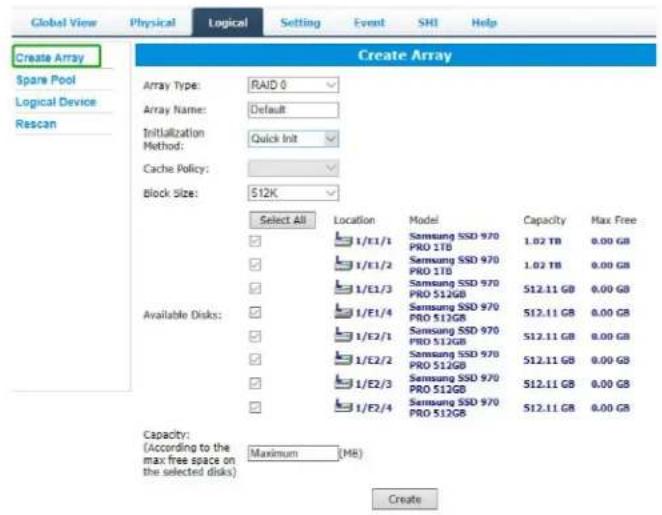Toggle checkbox for disk 1/E1/3
The height and width of the screenshot is (515, 662).
[255, 288]
